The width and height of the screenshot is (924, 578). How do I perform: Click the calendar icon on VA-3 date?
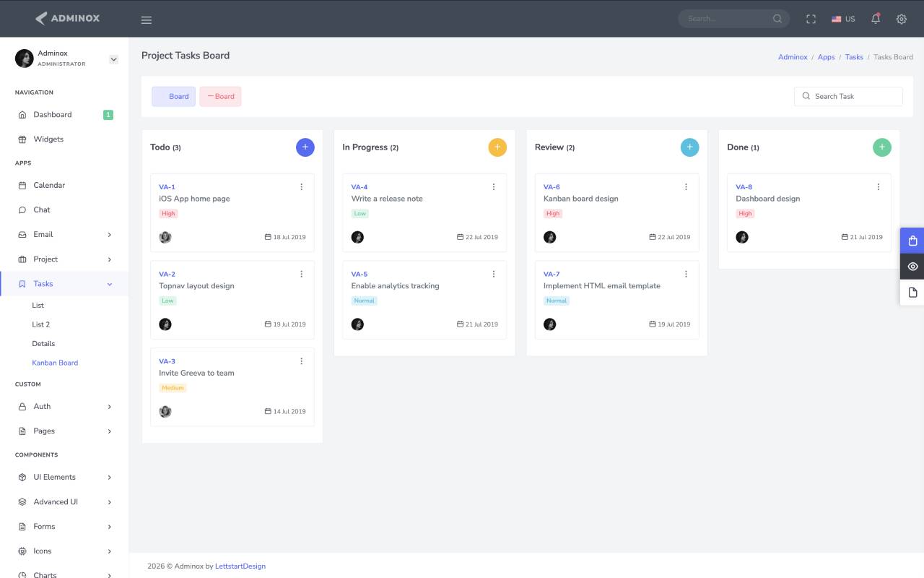[x=268, y=411]
